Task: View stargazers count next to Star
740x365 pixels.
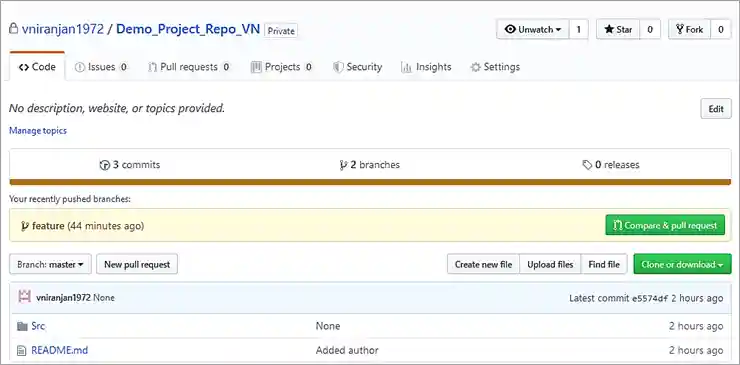Action: click(x=650, y=29)
